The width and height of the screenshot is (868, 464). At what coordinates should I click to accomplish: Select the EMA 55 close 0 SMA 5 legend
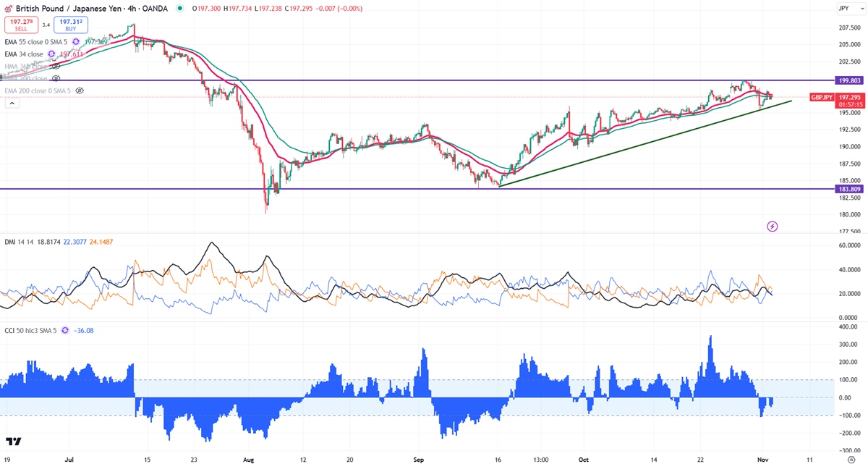tap(35, 42)
